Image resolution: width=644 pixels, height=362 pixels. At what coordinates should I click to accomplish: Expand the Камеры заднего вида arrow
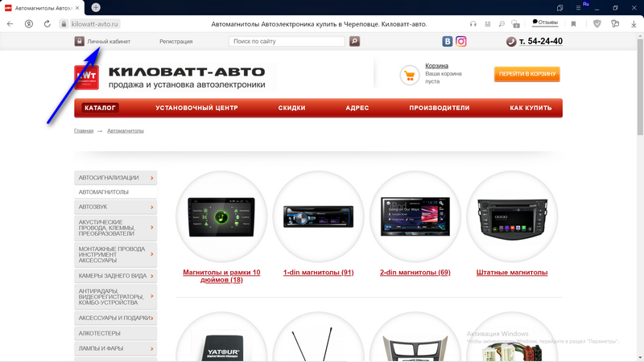point(152,276)
